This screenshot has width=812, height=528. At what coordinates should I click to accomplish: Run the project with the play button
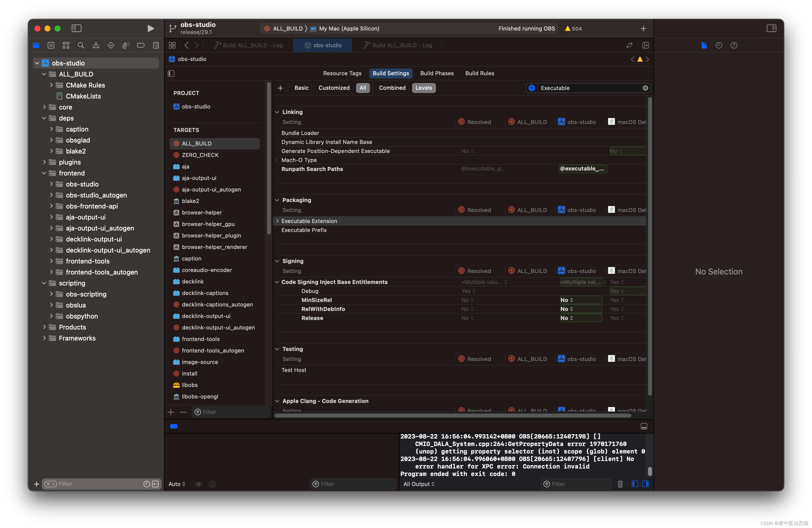coord(150,28)
